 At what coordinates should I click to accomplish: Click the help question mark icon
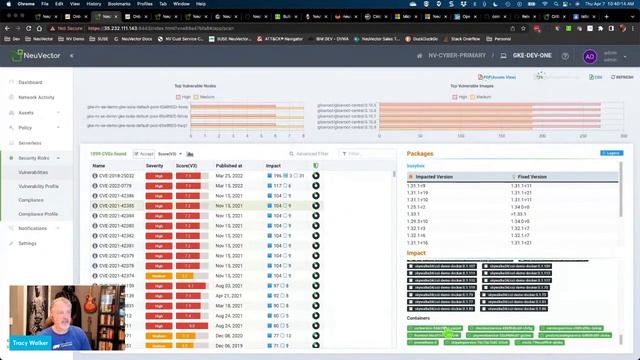point(565,56)
